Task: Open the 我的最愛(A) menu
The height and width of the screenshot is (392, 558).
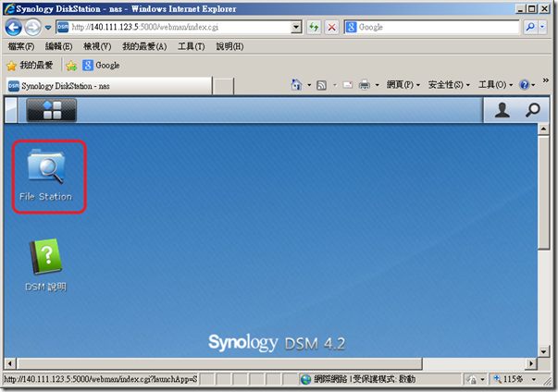Action: click(144, 46)
